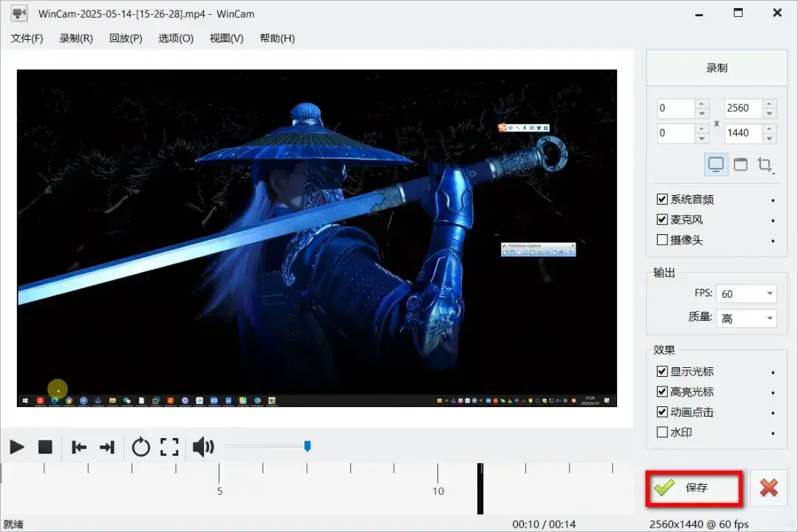The image size is (798, 532).
Task: Mute the speaker volume icon
Action: pos(203,447)
